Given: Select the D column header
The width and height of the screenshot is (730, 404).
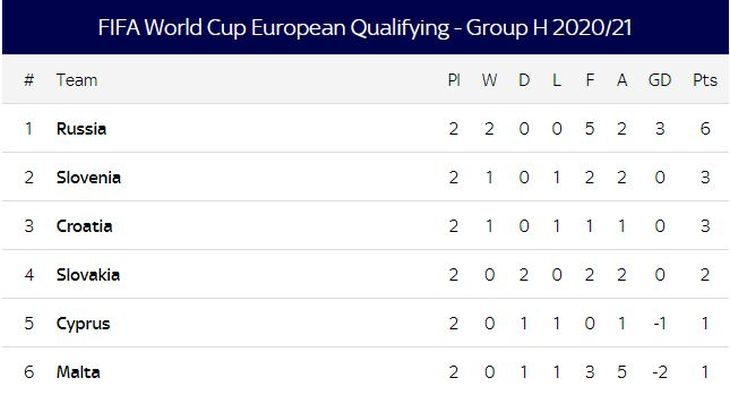Looking at the screenshot, I should pos(524,80).
